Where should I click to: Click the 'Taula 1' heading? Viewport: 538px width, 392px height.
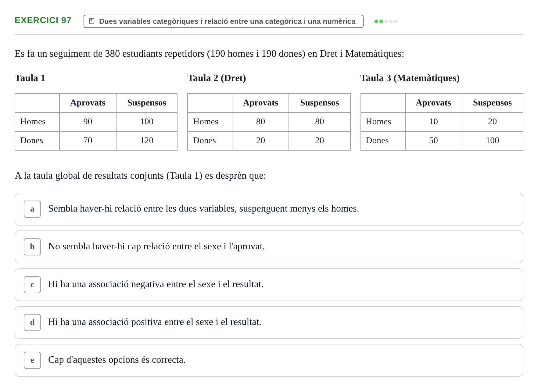(30, 78)
